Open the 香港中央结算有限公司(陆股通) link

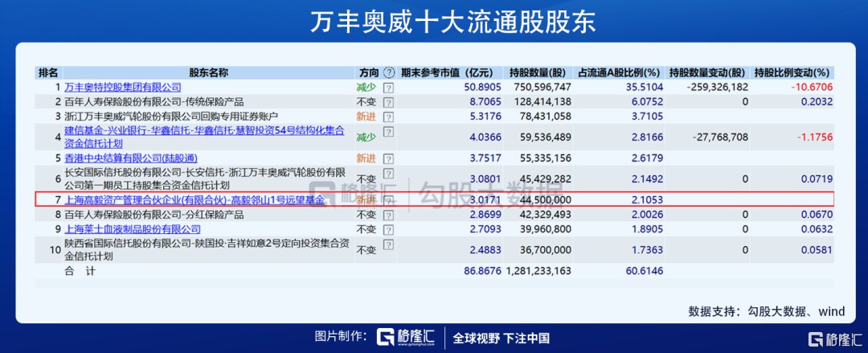131,158
